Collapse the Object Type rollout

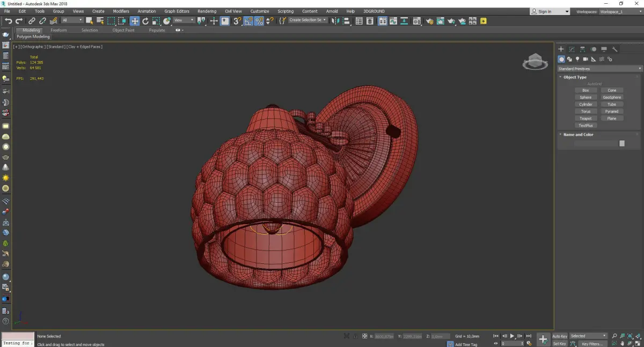575,77
